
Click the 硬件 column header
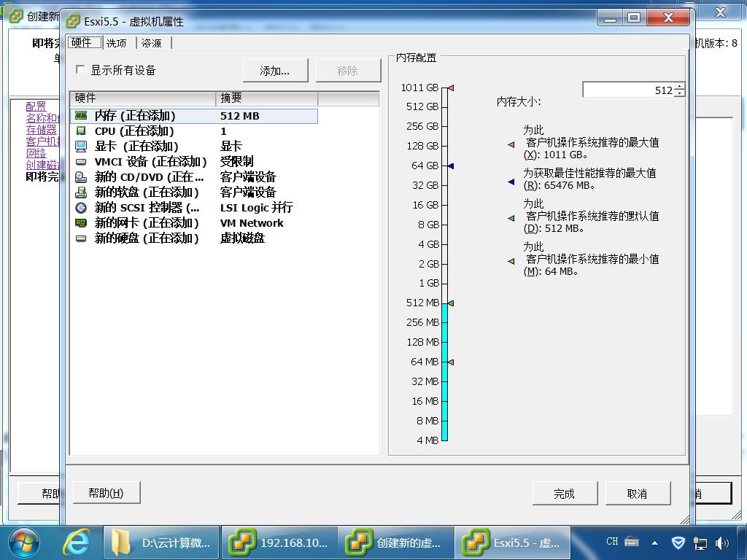coord(143,98)
